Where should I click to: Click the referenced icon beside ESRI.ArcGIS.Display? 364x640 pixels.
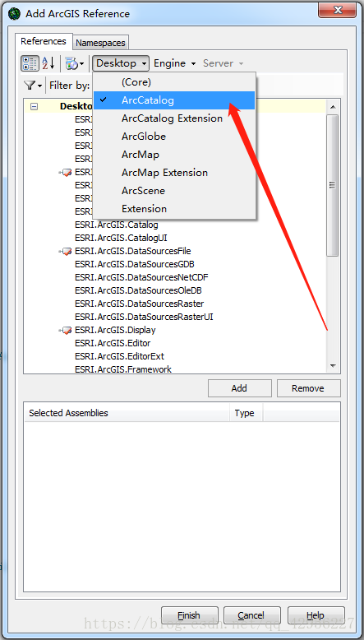(x=65, y=331)
